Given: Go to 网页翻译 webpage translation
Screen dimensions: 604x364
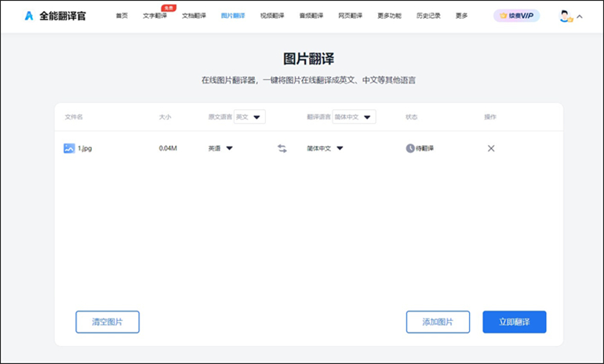Looking at the screenshot, I should (x=350, y=16).
